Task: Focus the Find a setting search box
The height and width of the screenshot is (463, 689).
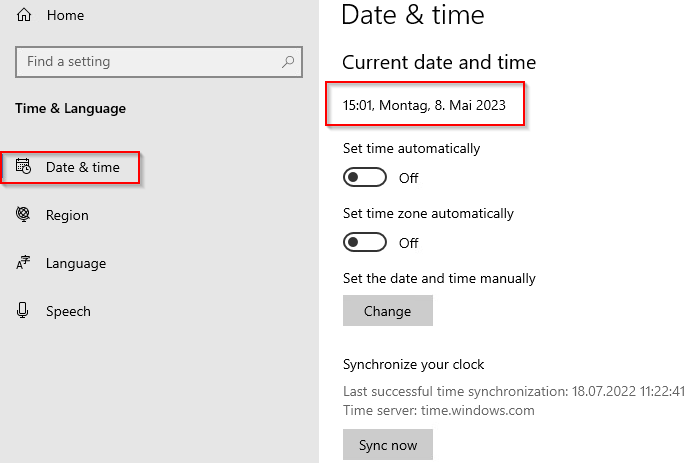Action: [x=159, y=62]
